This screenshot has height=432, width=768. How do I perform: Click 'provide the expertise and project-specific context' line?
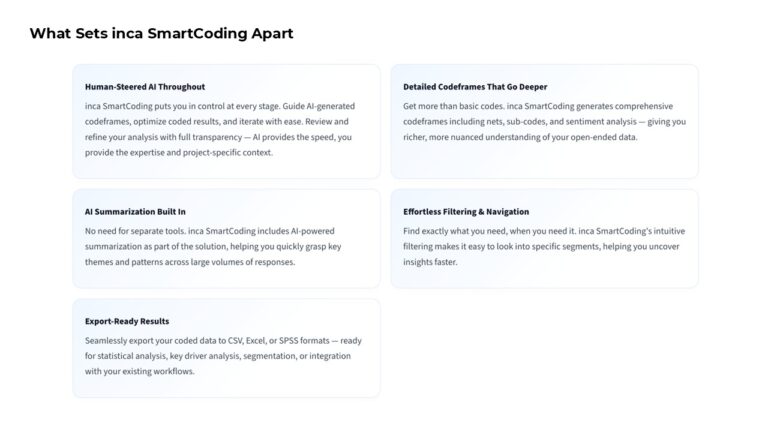[x=179, y=152]
